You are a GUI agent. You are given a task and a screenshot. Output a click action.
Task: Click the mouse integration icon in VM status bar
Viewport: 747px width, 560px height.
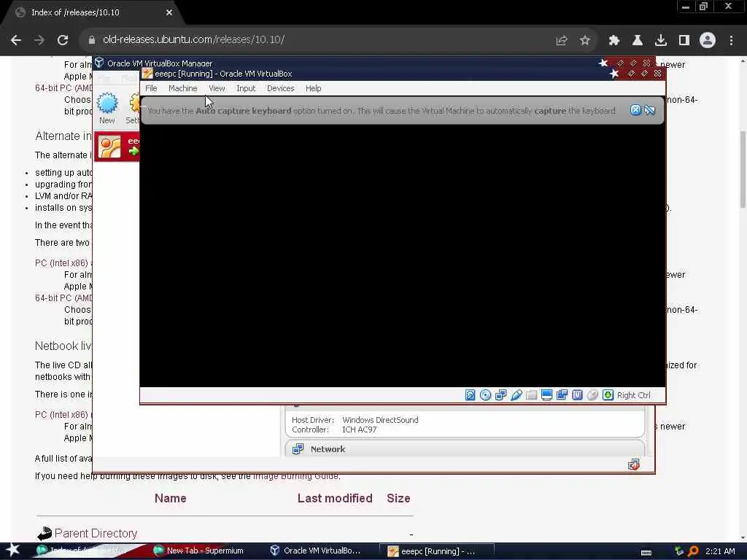click(x=592, y=394)
